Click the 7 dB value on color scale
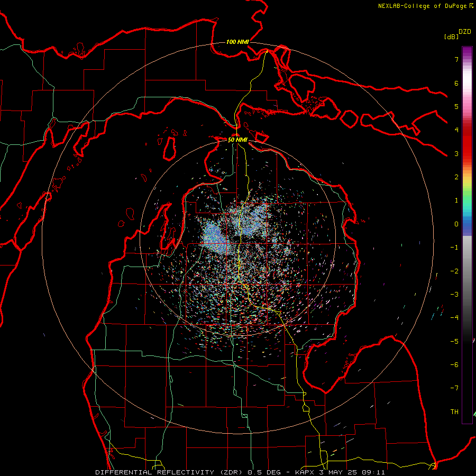This screenshot has width=476, height=476. click(456, 59)
